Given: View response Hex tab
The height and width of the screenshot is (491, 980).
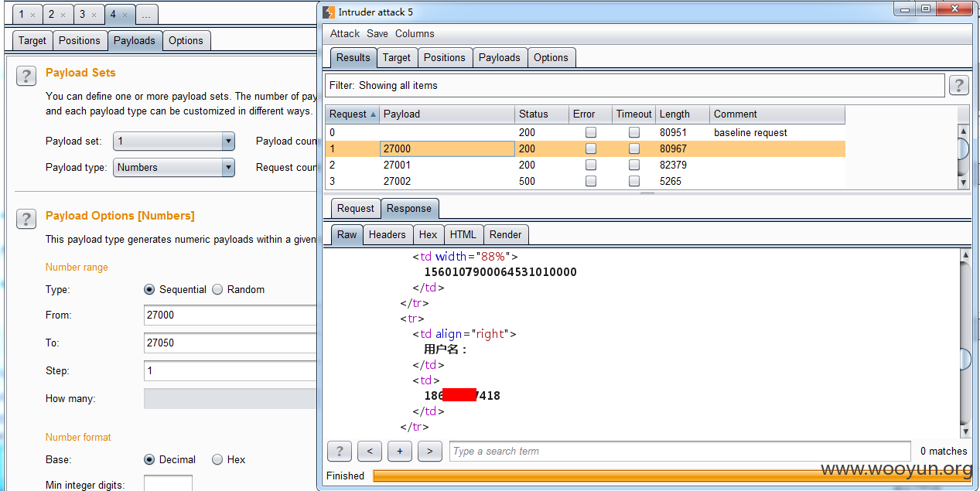Looking at the screenshot, I should (429, 234).
